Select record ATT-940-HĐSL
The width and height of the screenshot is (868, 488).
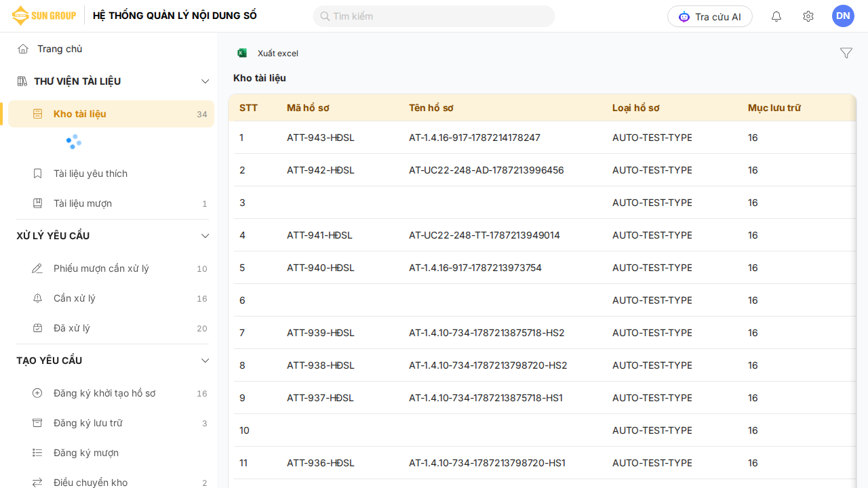click(x=321, y=268)
